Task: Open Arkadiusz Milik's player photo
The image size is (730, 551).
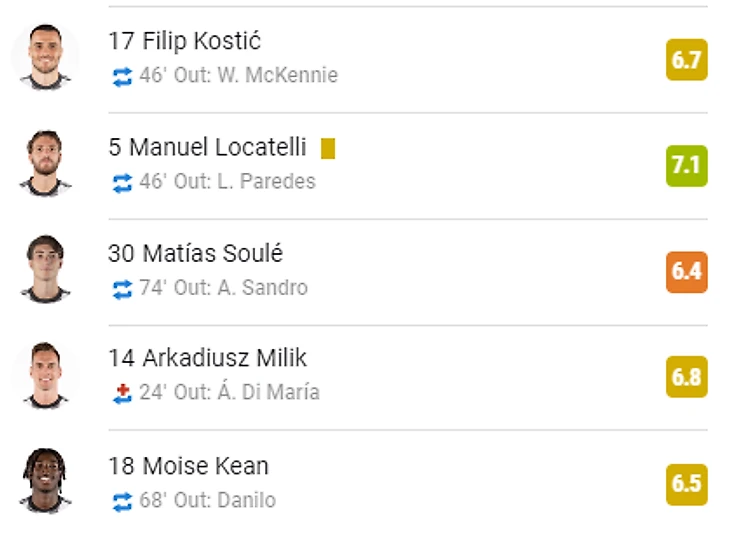Action: (44, 376)
